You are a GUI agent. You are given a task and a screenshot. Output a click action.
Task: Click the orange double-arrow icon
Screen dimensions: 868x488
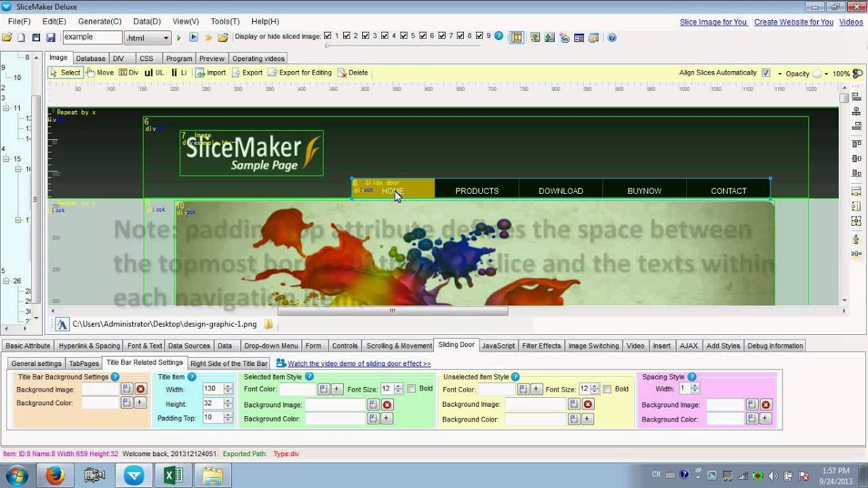208,38
